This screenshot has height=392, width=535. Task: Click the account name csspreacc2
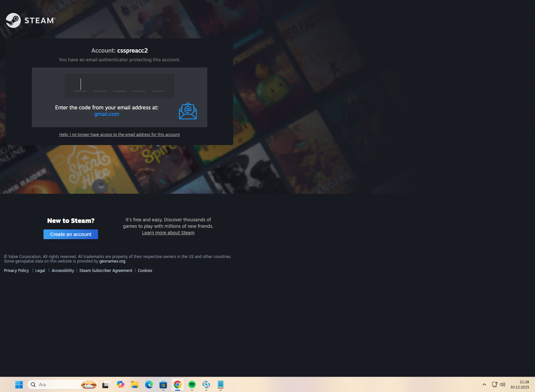coord(133,51)
